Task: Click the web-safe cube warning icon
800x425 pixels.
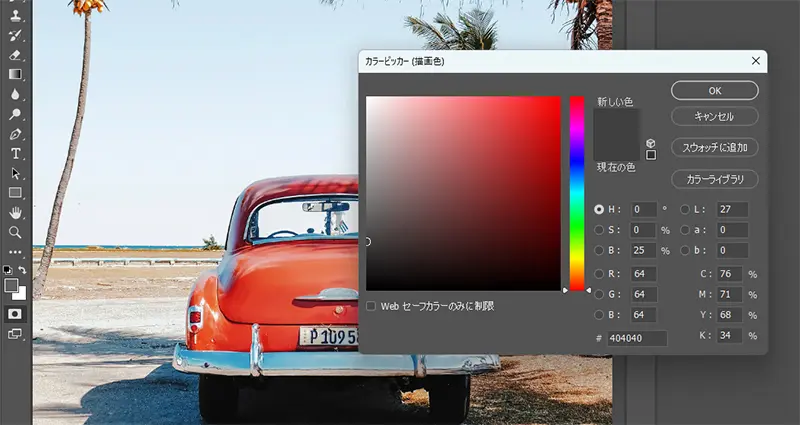Action: [x=651, y=143]
